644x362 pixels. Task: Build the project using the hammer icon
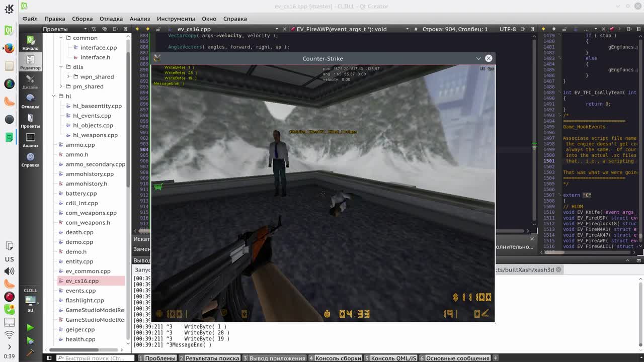30,352
